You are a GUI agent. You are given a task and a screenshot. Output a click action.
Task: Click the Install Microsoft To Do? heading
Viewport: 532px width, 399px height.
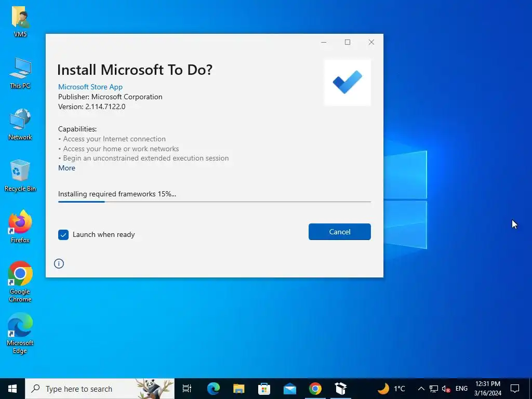(x=135, y=70)
